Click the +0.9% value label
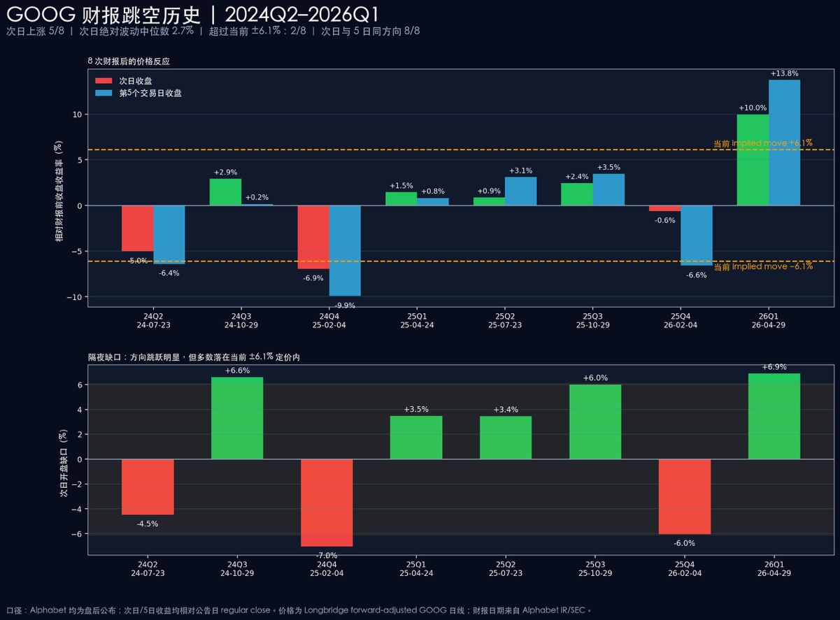840x620 pixels. pyautogui.click(x=489, y=191)
